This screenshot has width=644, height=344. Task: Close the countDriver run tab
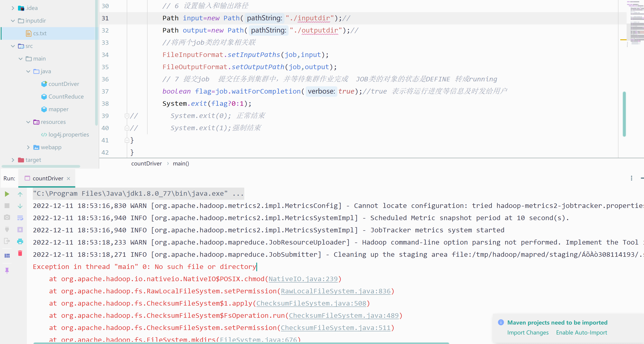[x=68, y=178]
